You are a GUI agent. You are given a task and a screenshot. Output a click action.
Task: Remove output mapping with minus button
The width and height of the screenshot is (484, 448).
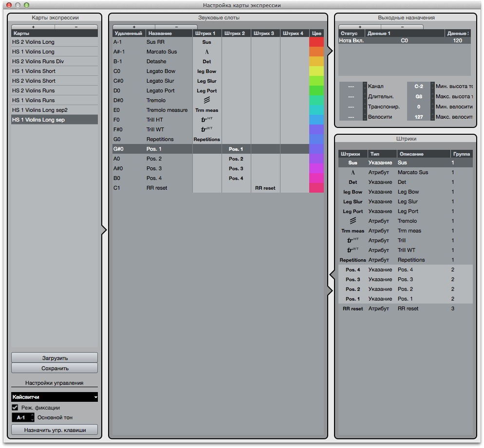pyautogui.click(x=402, y=27)
